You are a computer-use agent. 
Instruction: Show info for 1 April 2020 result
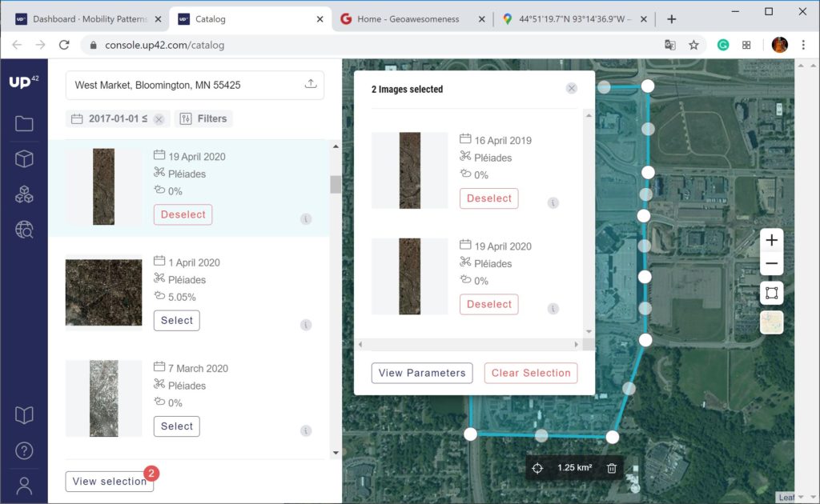click(307, 325)
